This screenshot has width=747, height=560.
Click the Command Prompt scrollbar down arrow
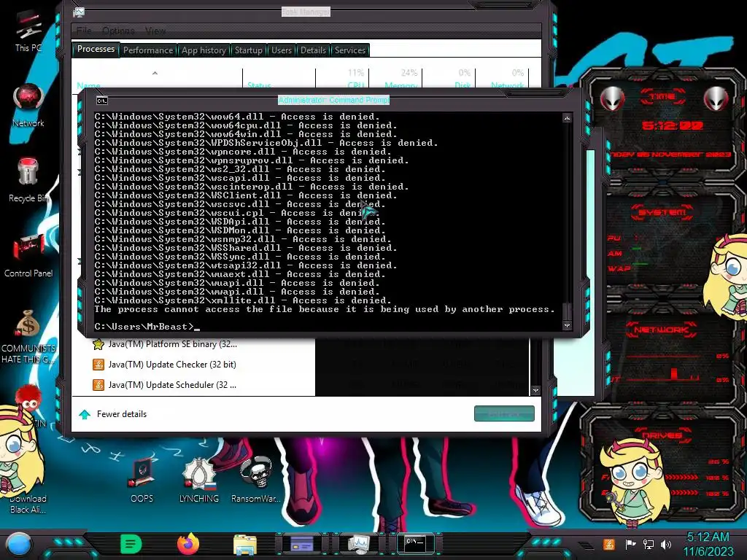pyautogui.click(x=567, y=326)
